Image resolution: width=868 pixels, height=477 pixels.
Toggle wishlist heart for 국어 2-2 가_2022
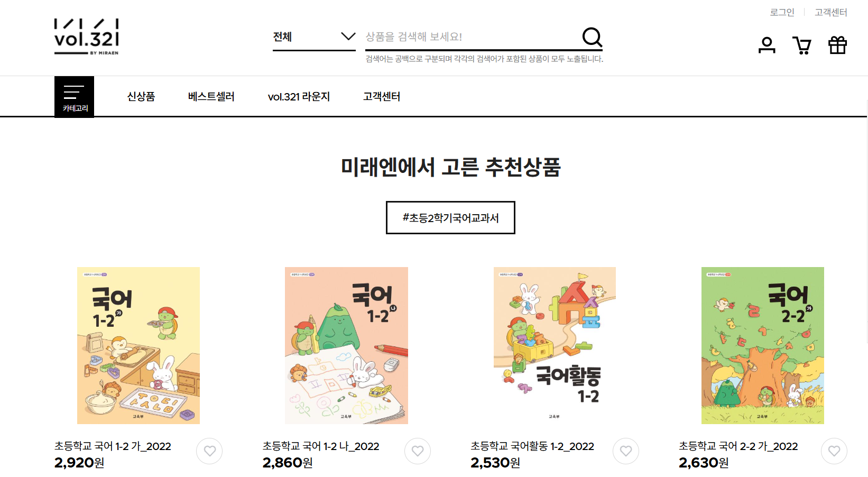[834, 451]
